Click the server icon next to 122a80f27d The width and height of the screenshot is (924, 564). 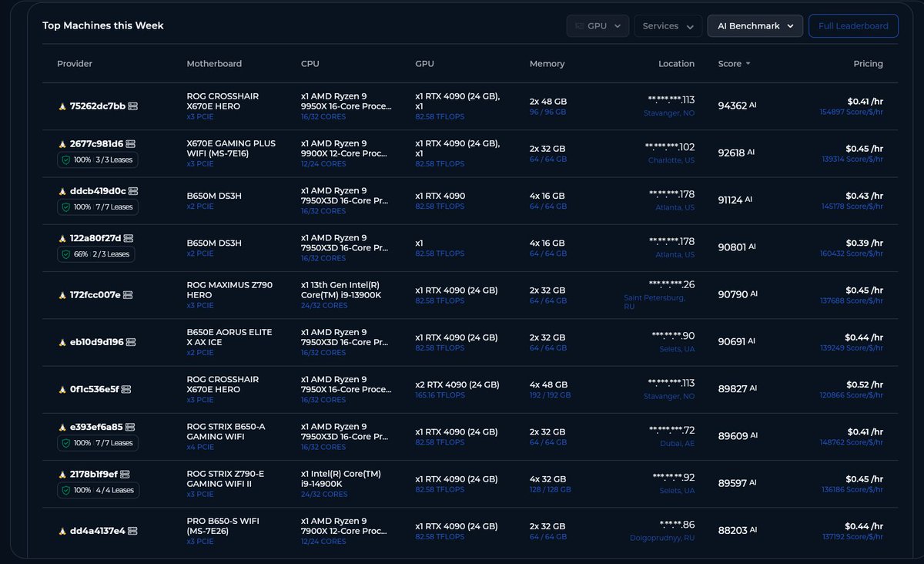tap(129, 239)
